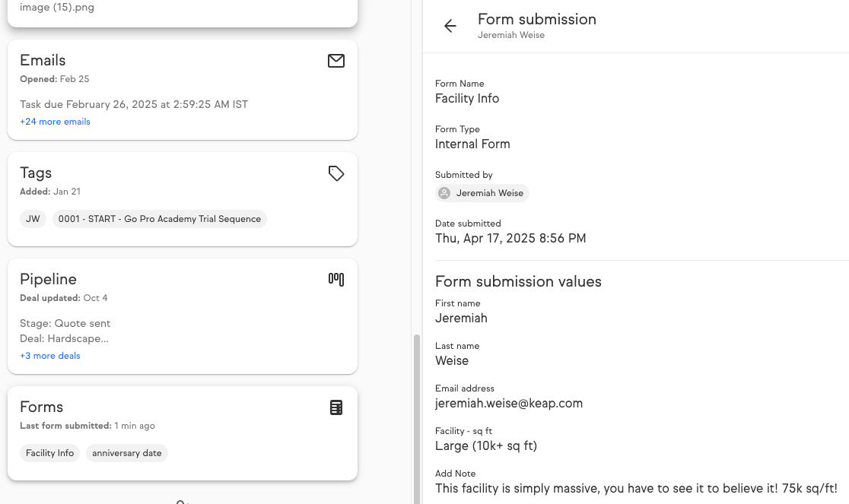849x504 pixels.
Task: Open the Pipeline card heading
Action: (48, 280)
